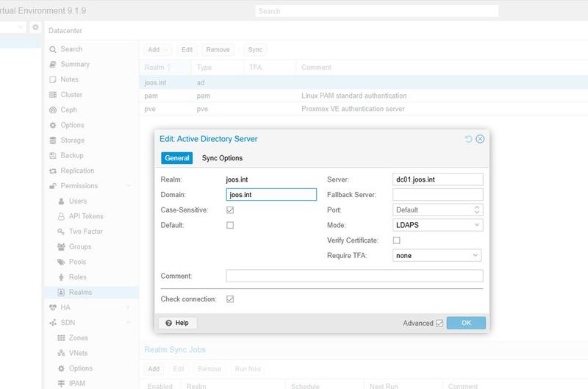Click the reset icon in dialog header
Viewport: 588px width, 389px height.
point(468,139)
